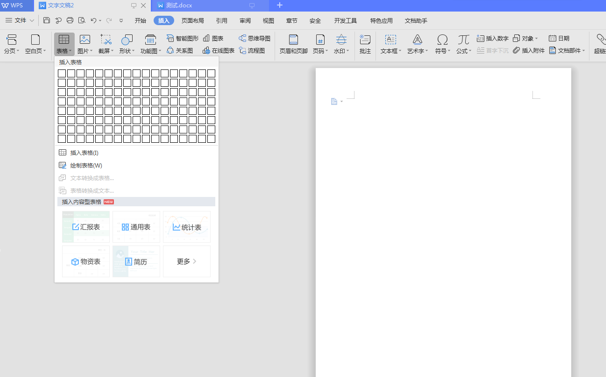This screenshot has height=377, width=606.
Task: Undo the last action
Action: 94,20
